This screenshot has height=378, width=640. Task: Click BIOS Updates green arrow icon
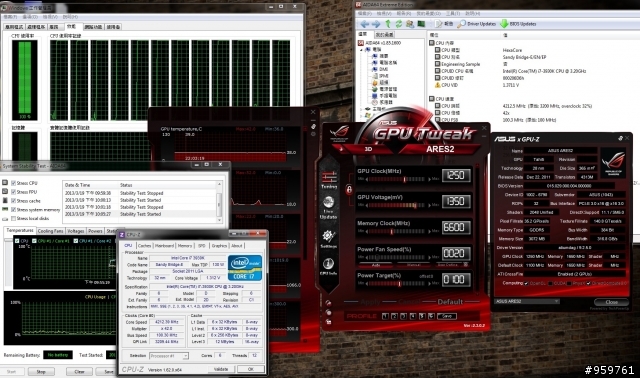click(x=504, y=24)
